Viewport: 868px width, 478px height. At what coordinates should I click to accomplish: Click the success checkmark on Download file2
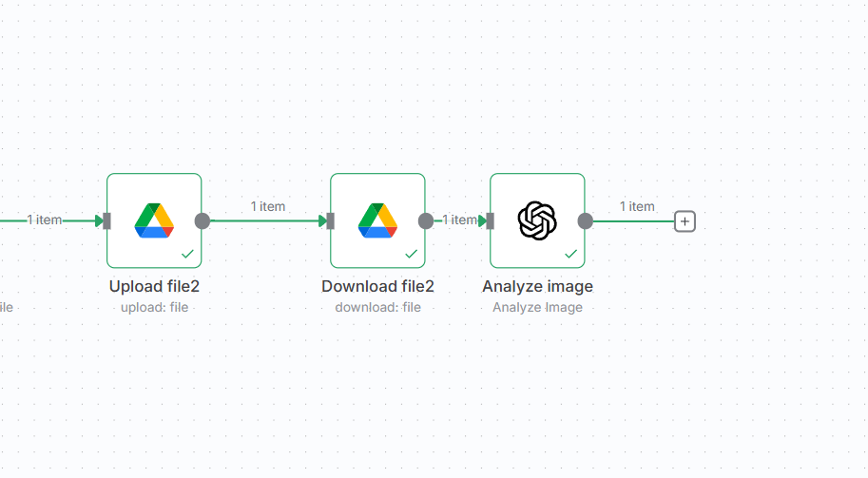tap(411, 254)
